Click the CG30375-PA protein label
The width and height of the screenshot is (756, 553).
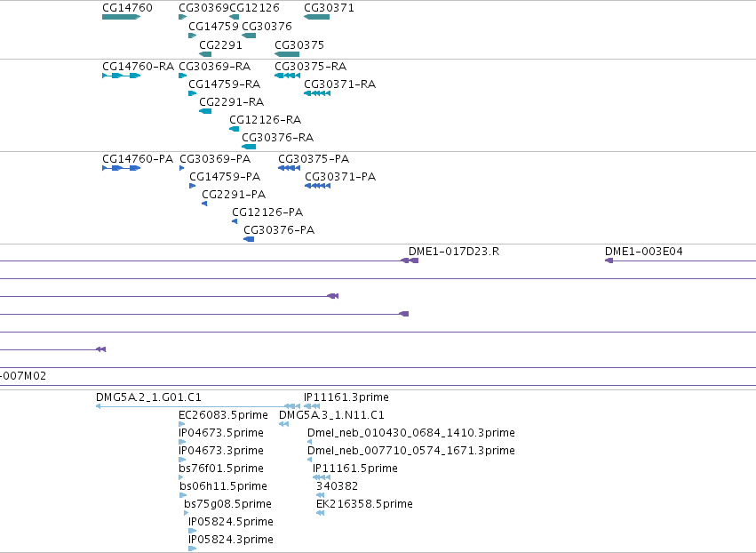pos(314,159)
